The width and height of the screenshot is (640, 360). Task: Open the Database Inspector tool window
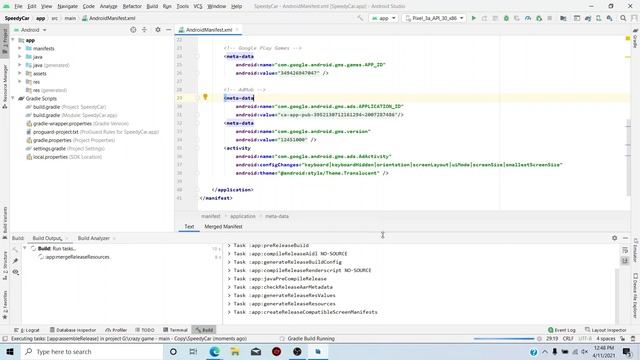click(x=73, y=330)
